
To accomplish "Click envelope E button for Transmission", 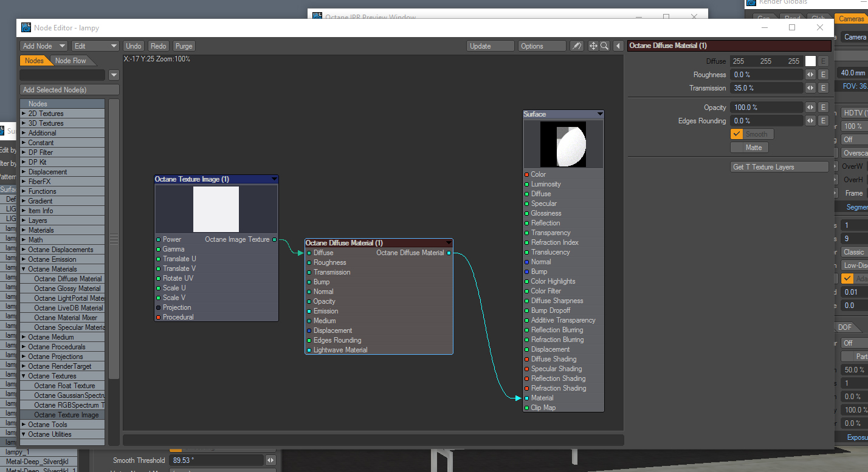I will coord(824,88).
